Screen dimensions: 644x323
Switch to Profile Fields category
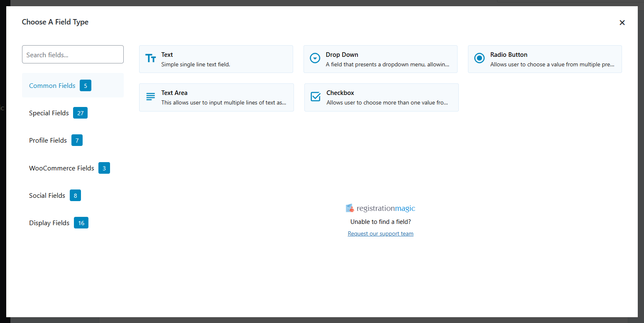pyautogui.click(x=73, y=140)
